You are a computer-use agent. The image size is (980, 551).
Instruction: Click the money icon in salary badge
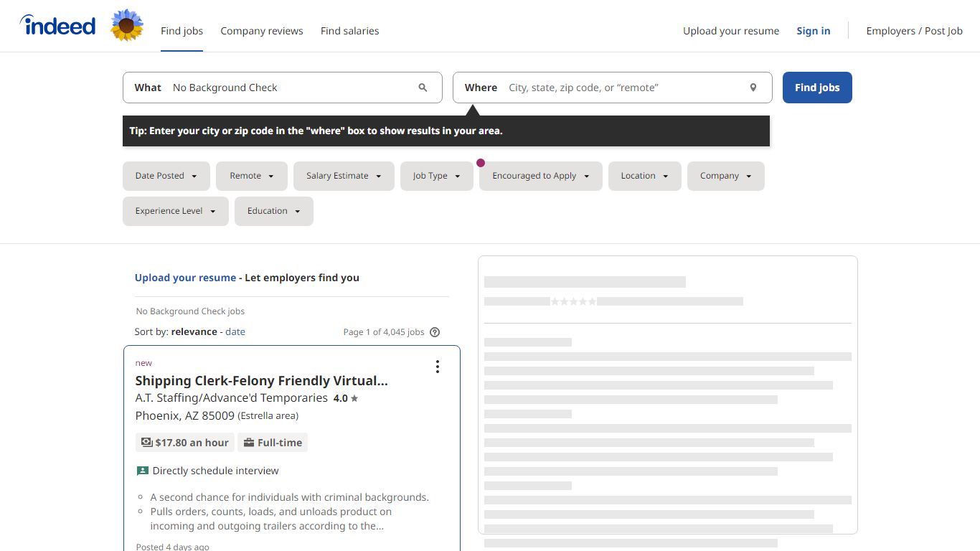point(146,443)
